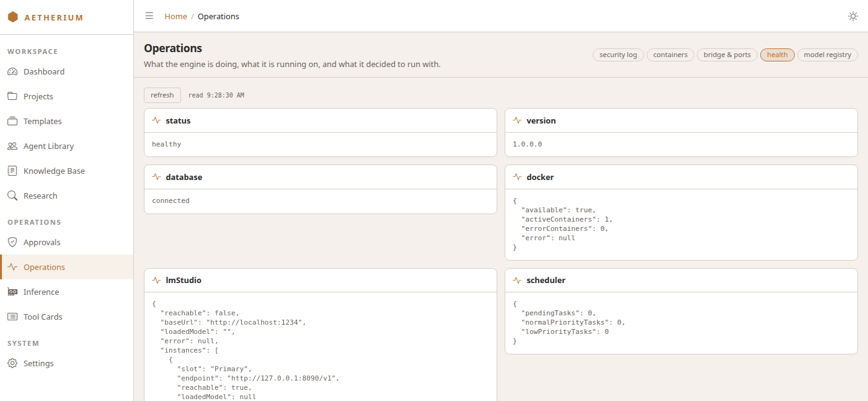Click the Operations breadcrumb text

218,16
